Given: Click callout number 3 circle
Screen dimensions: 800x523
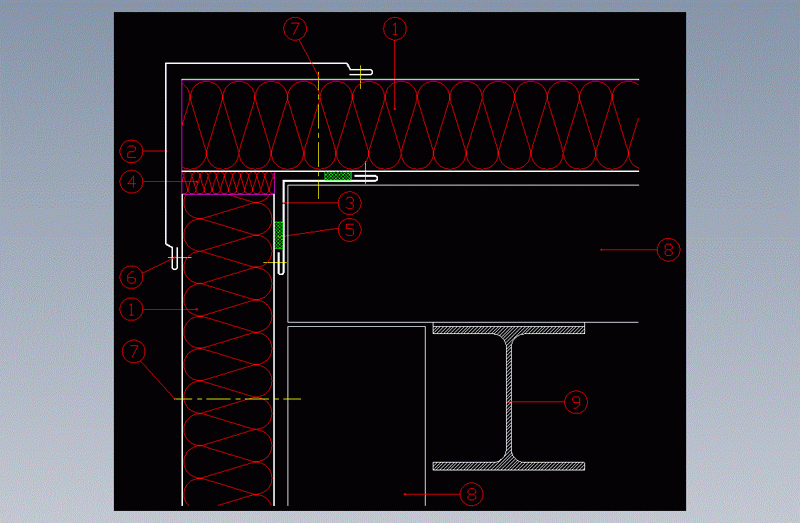Looking at the screenshot, I should 348,203.
